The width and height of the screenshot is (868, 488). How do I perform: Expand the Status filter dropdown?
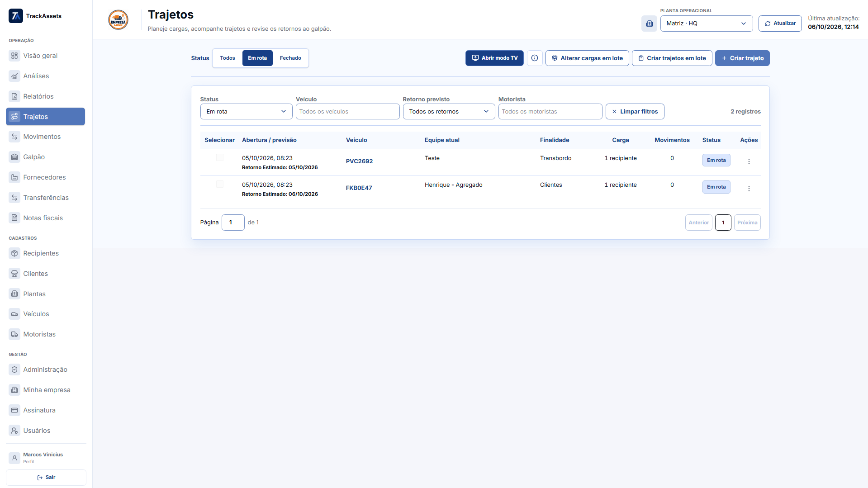pyautogui.click(x=246, y=112)
